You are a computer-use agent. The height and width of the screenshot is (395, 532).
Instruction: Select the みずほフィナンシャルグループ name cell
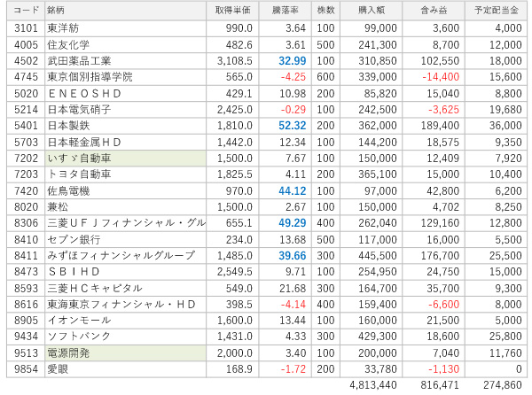126,256
